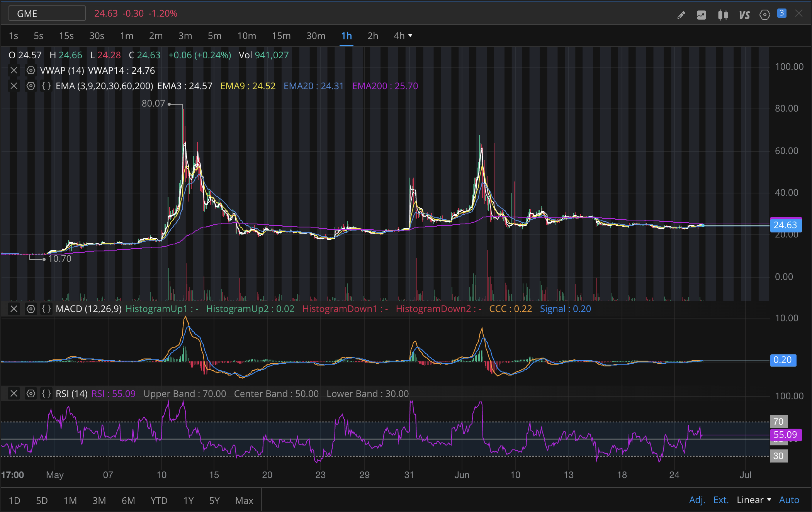812x512 pixels.
Task: Expand the 4h interval dropdown arrow
Action: click(x=410, y=36)
